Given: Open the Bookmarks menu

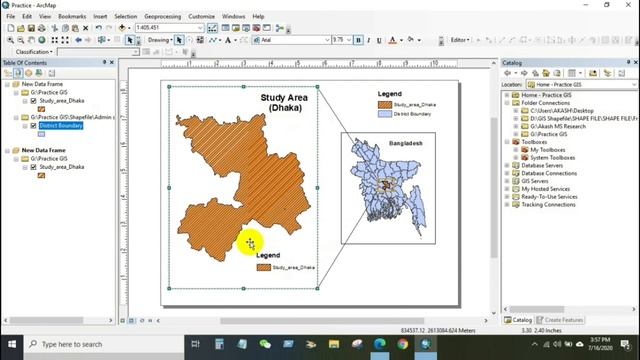Looking at the screenshot, I should click(72, 16).
